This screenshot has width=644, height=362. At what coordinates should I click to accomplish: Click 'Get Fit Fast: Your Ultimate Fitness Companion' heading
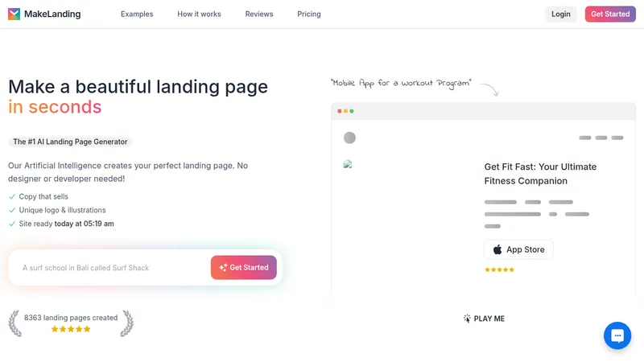click(540, 174)
